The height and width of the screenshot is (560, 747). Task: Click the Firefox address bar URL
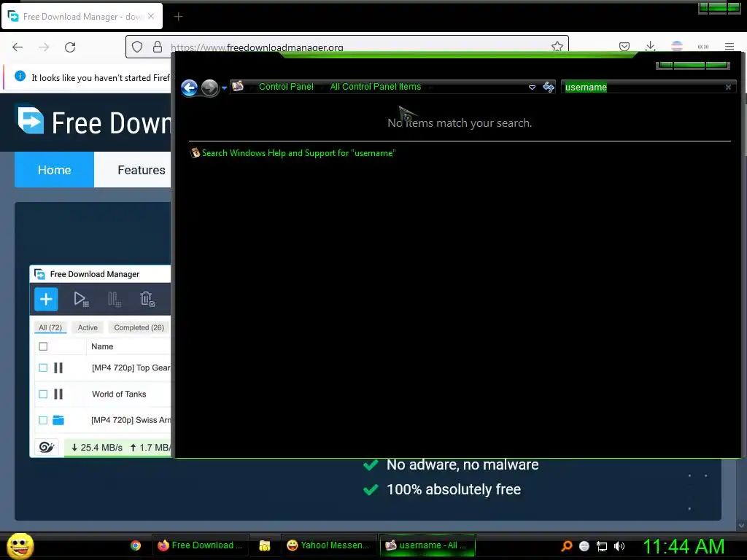pos(257,47)
